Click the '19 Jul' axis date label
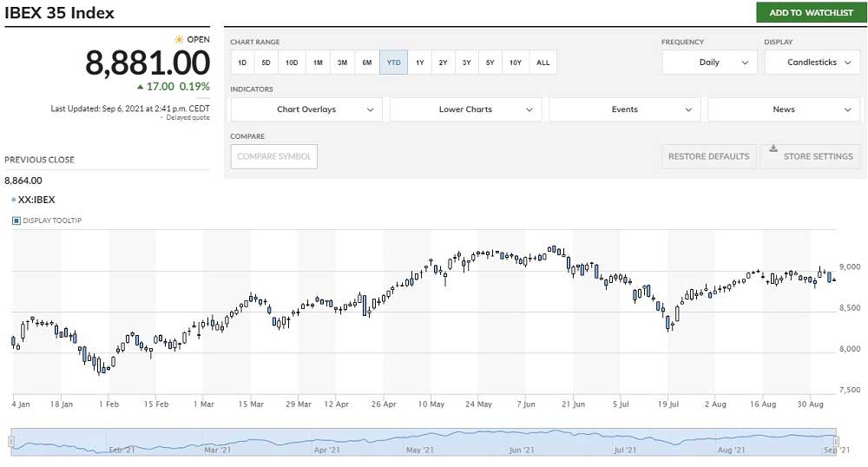The width and height of the screenshot is (868, 467). pos(668,404)
